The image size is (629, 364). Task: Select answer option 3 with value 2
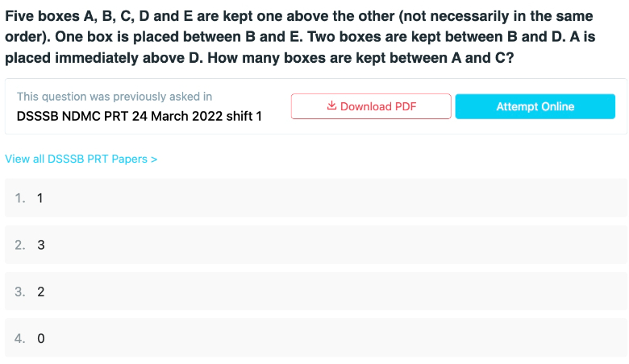tap(315, 292)
